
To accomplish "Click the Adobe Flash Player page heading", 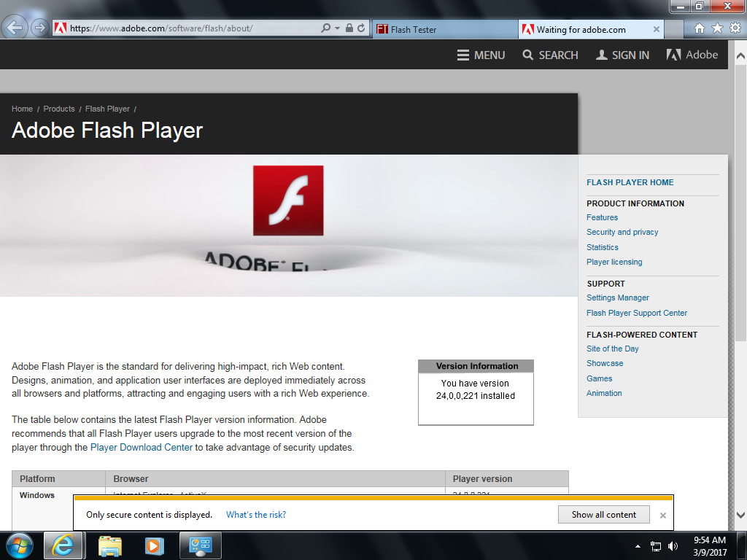I will coord(107,131).
